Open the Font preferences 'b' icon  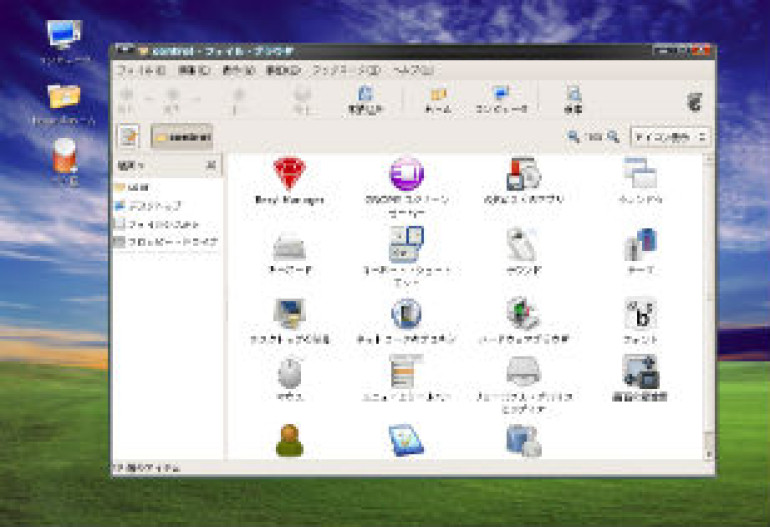tap(640, 313)
